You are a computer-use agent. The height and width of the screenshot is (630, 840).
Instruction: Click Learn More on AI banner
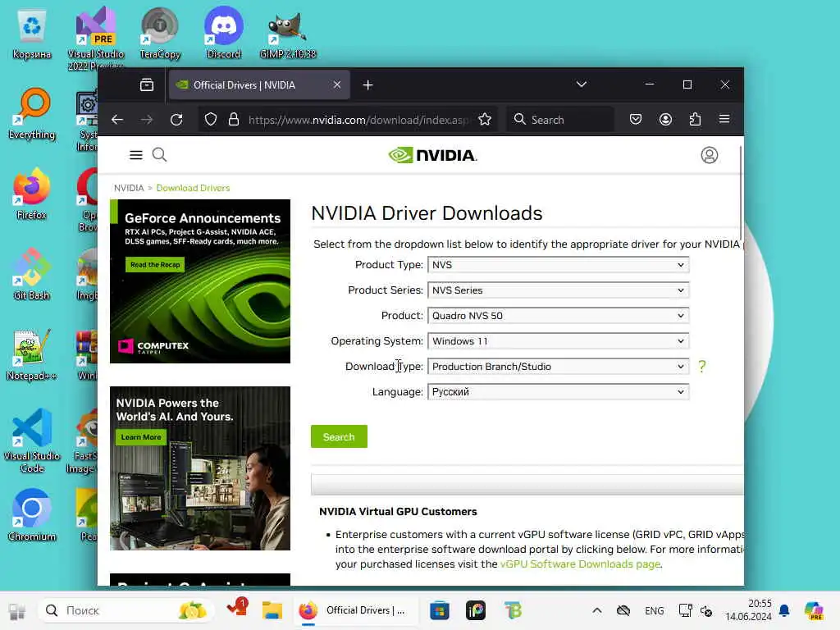tap(141, 437)
